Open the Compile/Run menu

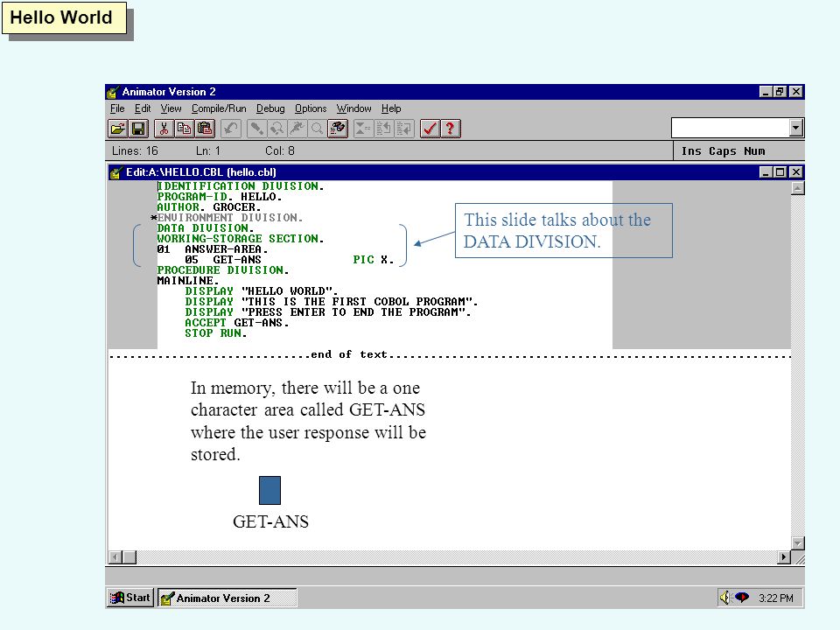pos(219,108)
